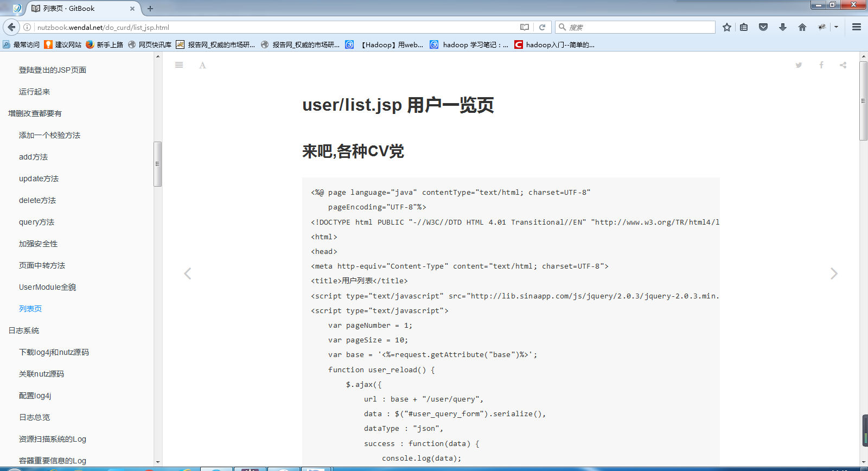Viewport: 868px width, 471px height.
Task: Open 运行起来 chapter
Action: [34, 92]
